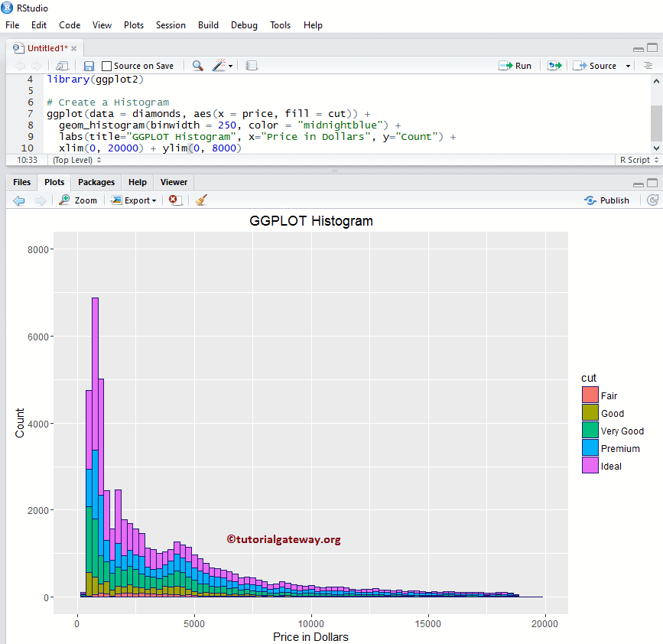Zoom the histogram plot

tap(79, 200)
